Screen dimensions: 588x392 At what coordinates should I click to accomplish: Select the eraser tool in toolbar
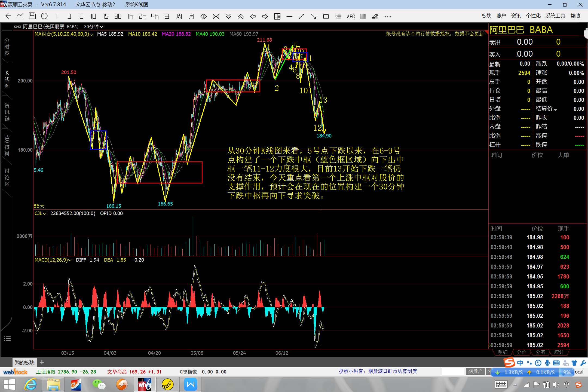pyautogui.click(x=375, y=17)
